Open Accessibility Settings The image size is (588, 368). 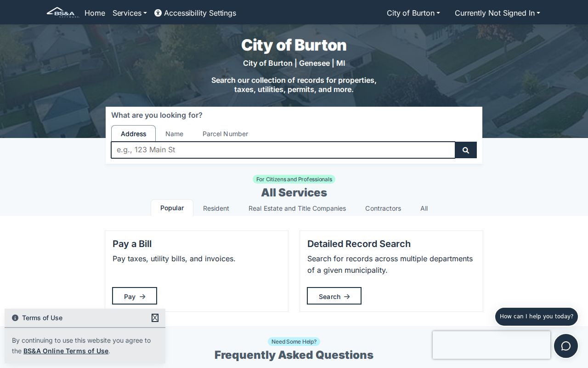(195, 13)
